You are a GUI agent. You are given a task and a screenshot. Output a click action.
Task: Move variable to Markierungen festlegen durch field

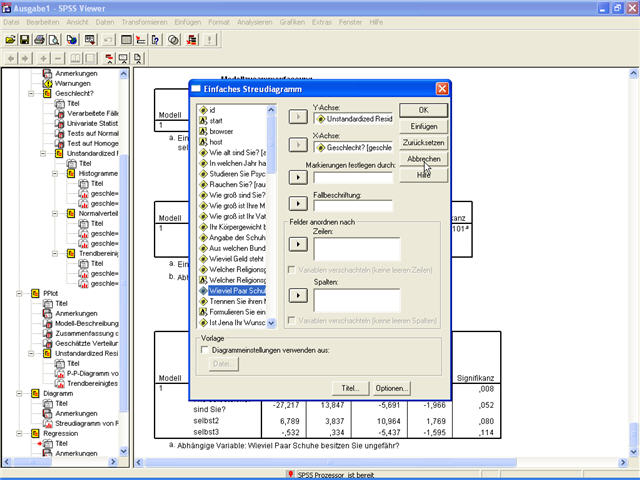(298, 177)
